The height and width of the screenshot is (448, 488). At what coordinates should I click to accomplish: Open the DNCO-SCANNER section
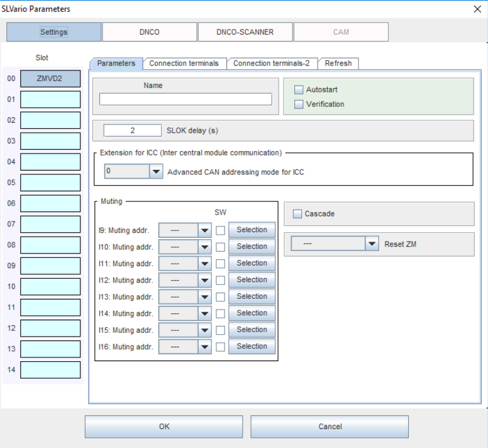pos(245,32)
